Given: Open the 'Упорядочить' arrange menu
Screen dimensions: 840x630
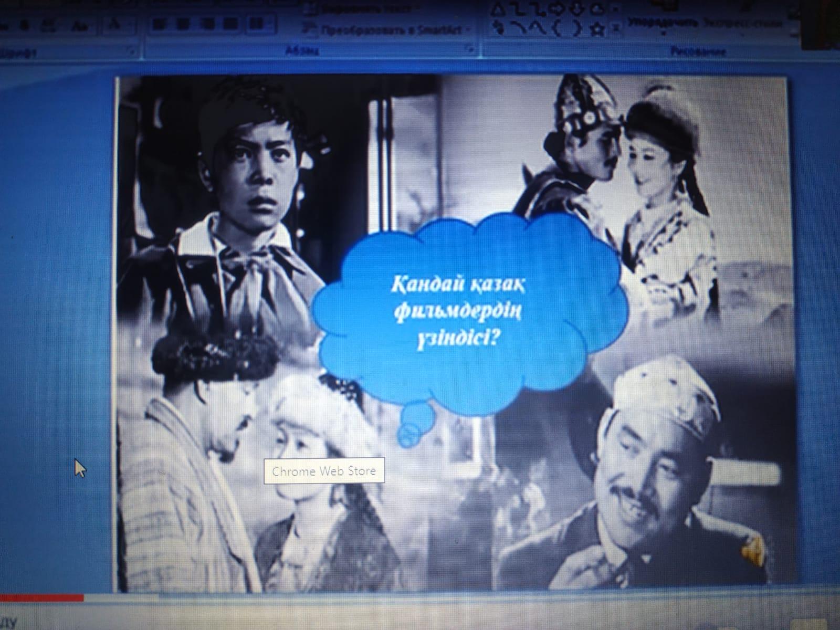Looking at the screenshot, I should [663, 23].
